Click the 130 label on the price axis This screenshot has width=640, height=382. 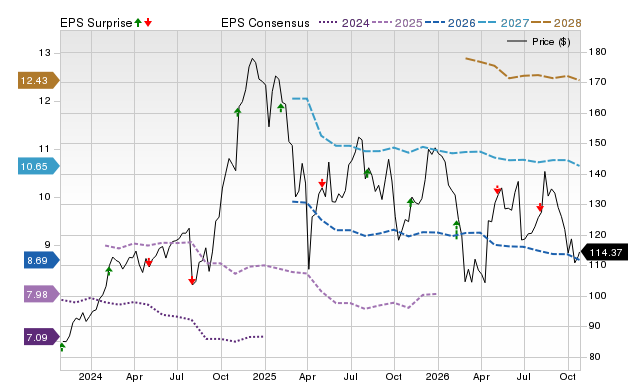[x=598, y=204]
